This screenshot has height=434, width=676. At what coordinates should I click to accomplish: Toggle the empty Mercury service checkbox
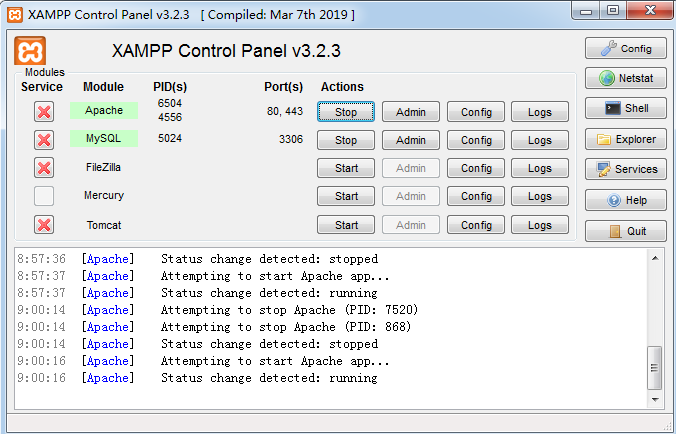click(x=44, y=196)
